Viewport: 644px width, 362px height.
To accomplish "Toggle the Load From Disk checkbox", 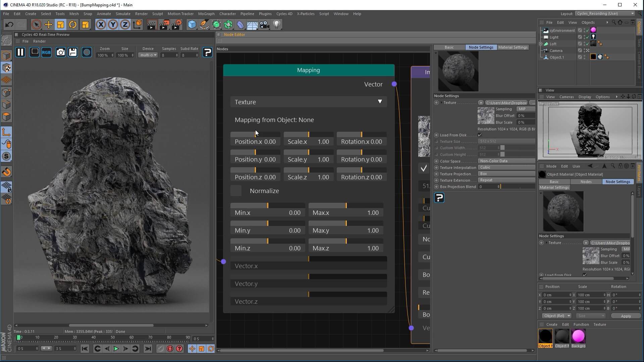I will [480, 135].
